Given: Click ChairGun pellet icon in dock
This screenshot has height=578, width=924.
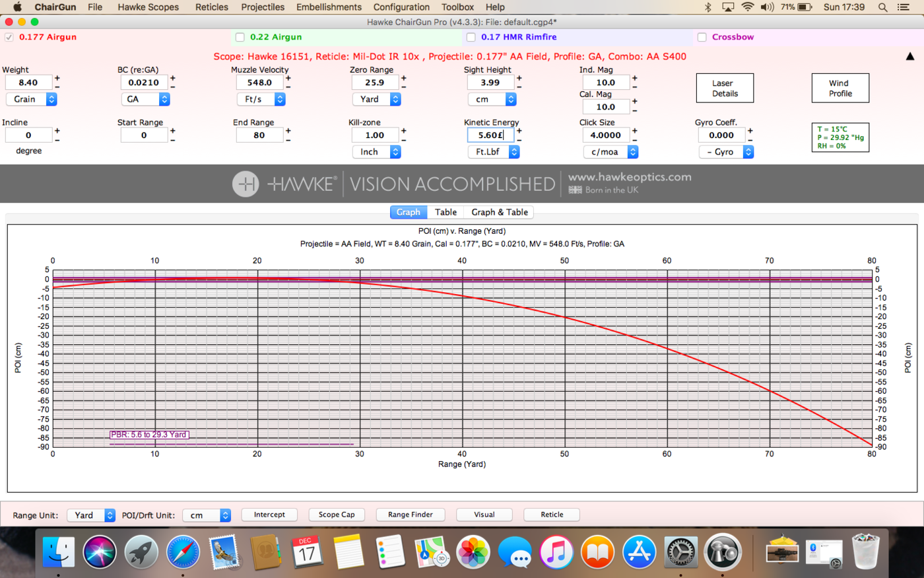Looking at the screenshot, I should coord(722,552).
